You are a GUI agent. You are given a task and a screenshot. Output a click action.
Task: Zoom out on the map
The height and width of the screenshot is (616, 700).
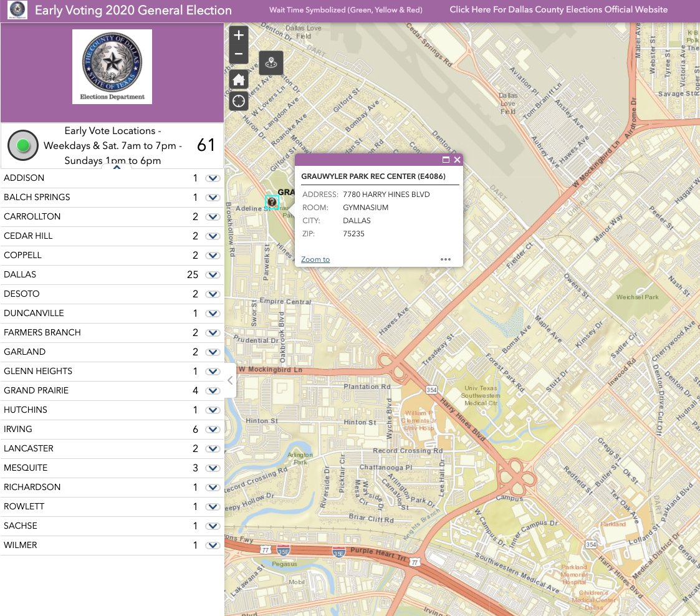pos(239,54)
